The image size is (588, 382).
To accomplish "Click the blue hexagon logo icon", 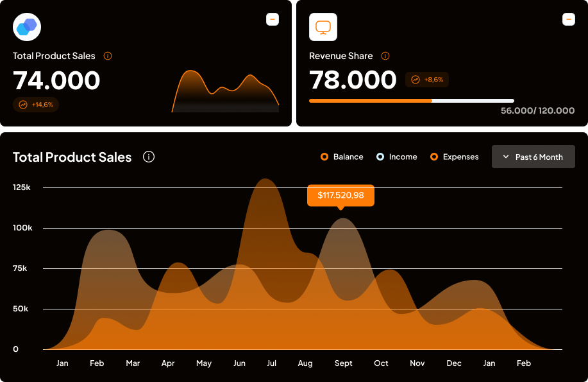I will click(x=27, y=27).
